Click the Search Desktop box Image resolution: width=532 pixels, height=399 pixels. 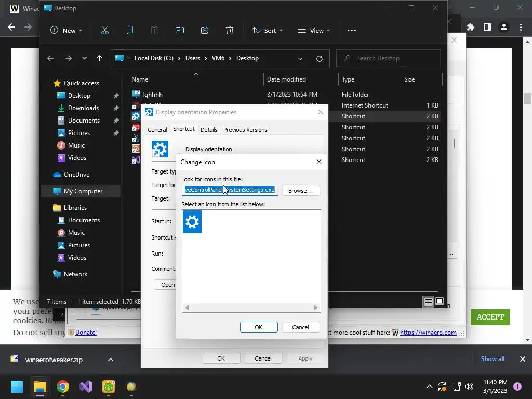click(389, 58)
